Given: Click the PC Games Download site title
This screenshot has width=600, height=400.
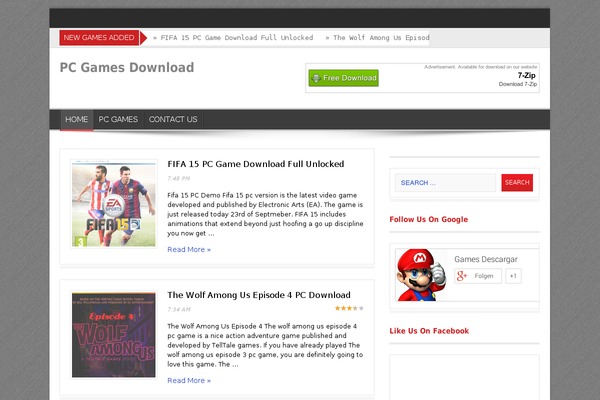Looking at the screenshot, I should click(127, 67).
